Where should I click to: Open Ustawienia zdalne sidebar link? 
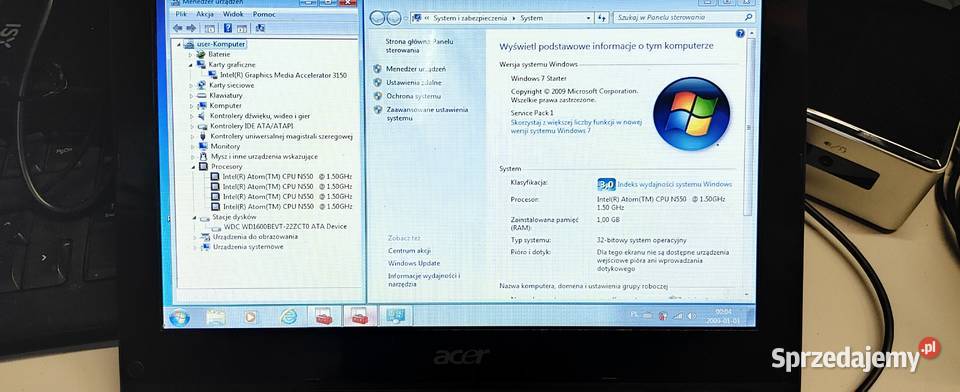(414, 83)
